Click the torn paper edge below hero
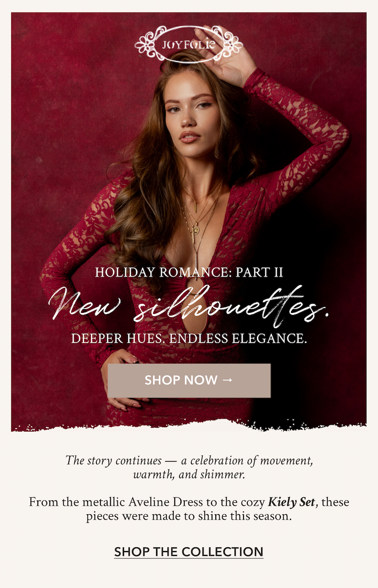This screenshot has height=588, width=378. (189, 425)
